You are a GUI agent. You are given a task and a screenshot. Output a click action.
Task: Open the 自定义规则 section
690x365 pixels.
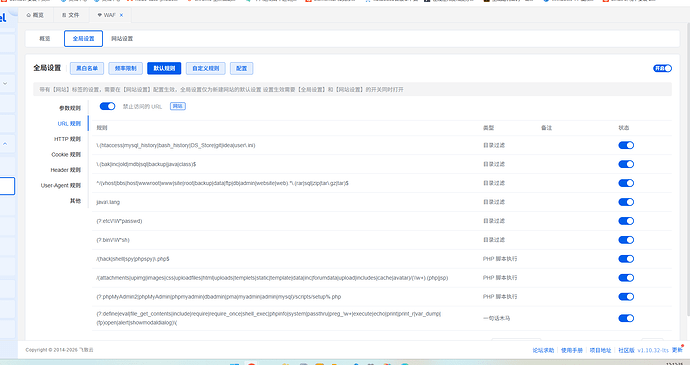206,68
